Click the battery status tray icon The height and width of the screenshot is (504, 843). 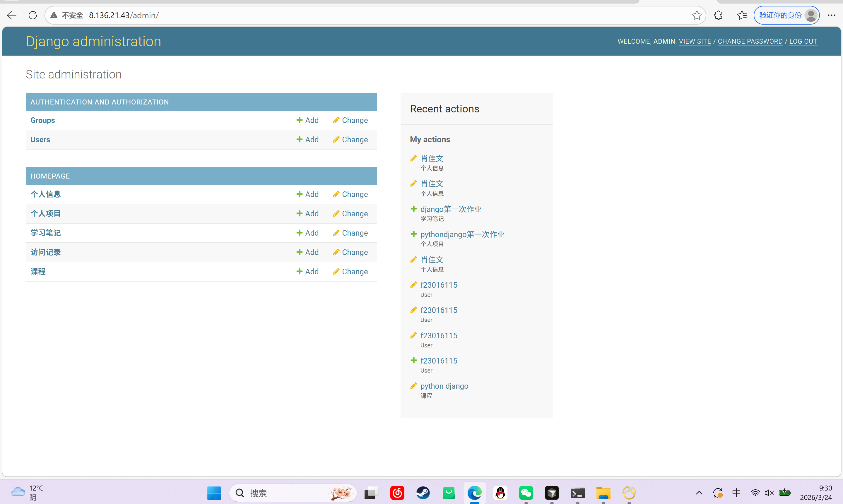coord(784,493)
